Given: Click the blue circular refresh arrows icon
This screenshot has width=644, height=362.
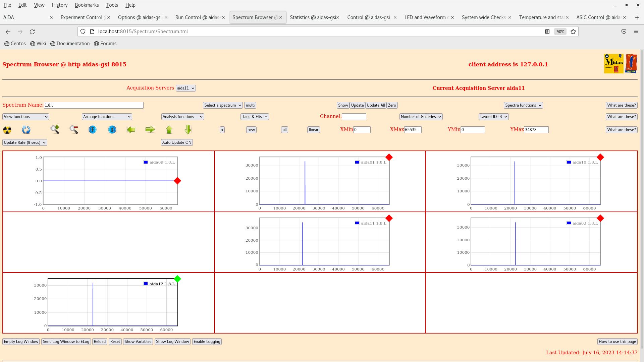Looking at the screenshot, I should (26, 130).
